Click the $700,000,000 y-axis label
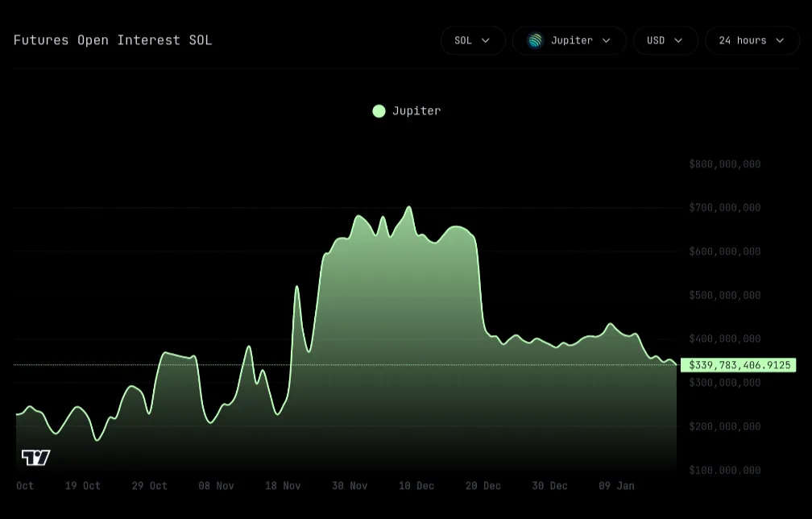812x519 pixels. click(x=724, y=208)
